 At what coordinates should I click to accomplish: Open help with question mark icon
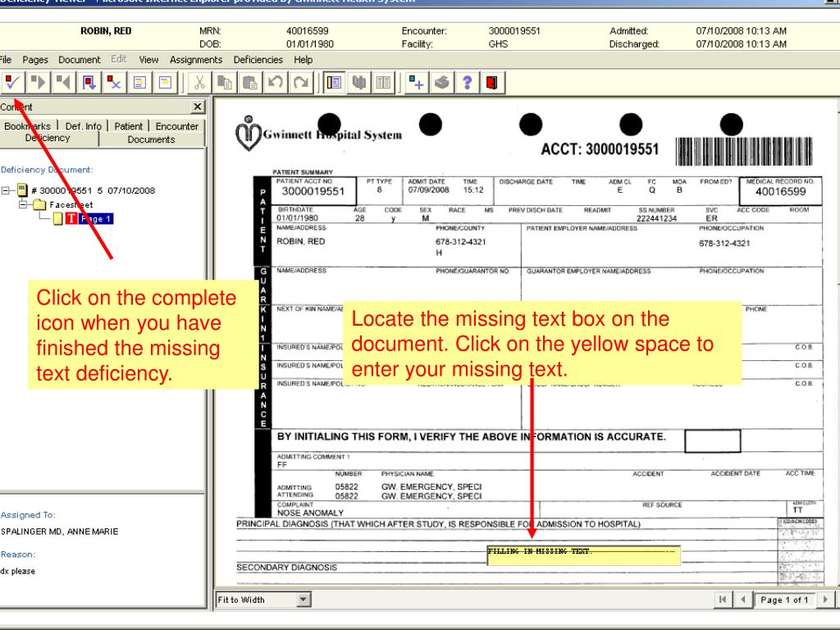pyautogui.click(x=467, y=83)
